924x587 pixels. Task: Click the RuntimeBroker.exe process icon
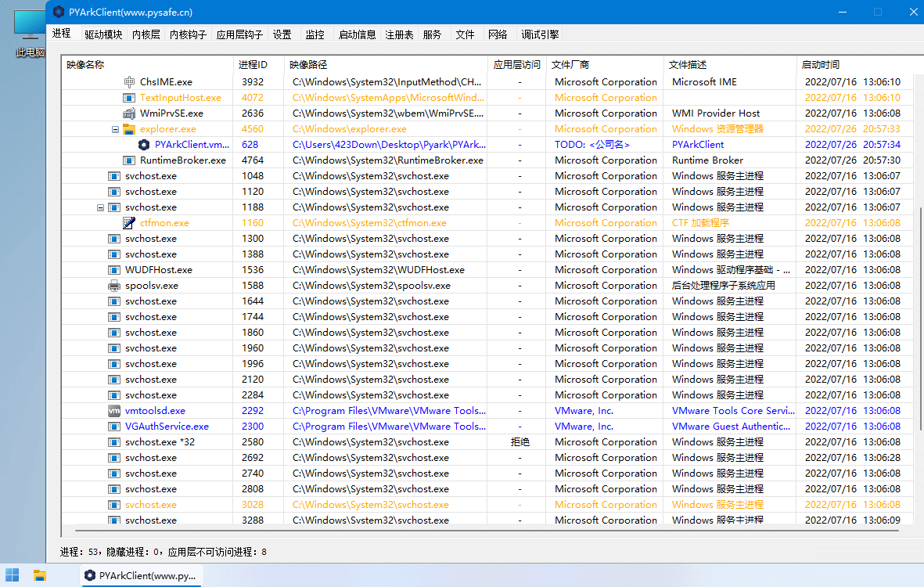(x=129, y=160)
